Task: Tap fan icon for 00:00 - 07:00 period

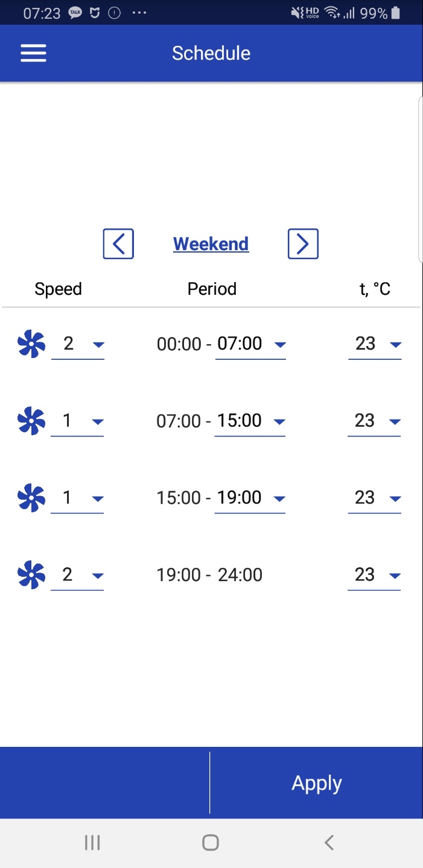Action: [x=31, y=344]
